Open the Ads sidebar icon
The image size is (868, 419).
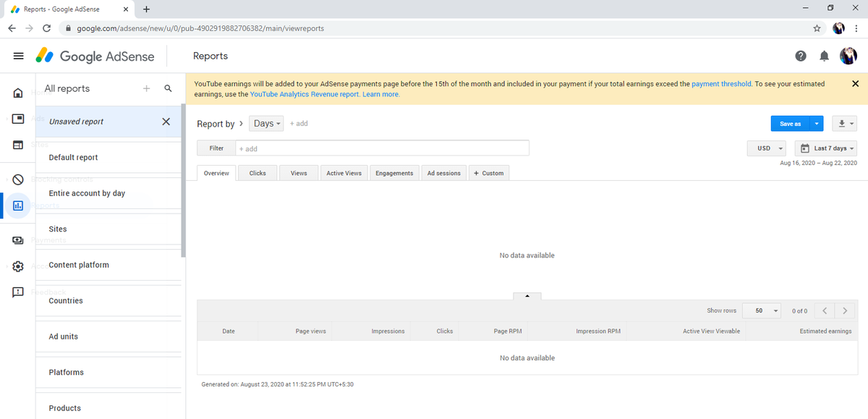pyautogui.click(x=18, y=119)
